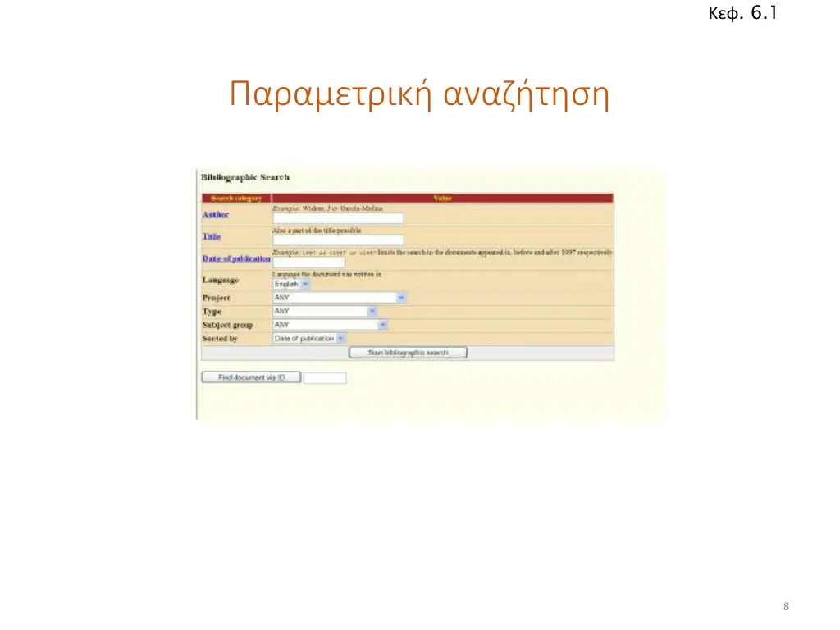Click the Subject group row label

pyautogui.click(x=228, y=325)
